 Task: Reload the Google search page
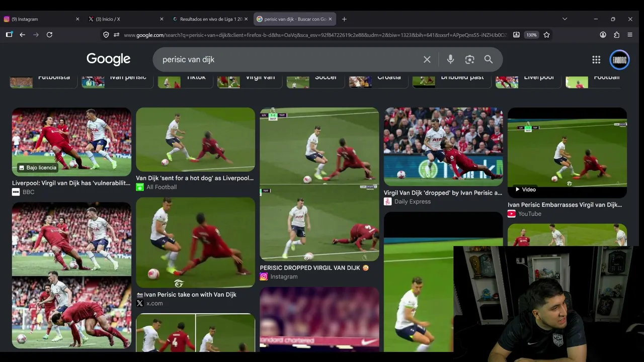coord(49,35)
